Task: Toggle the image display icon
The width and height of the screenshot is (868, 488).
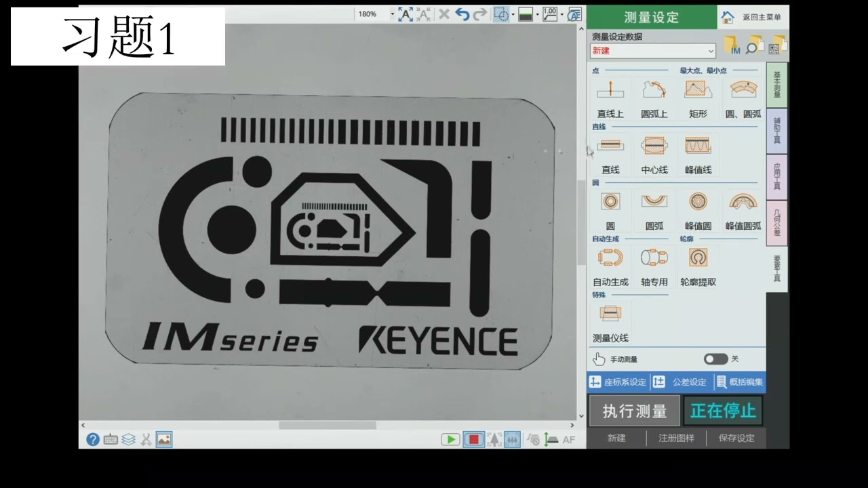Action: (163, 439)
